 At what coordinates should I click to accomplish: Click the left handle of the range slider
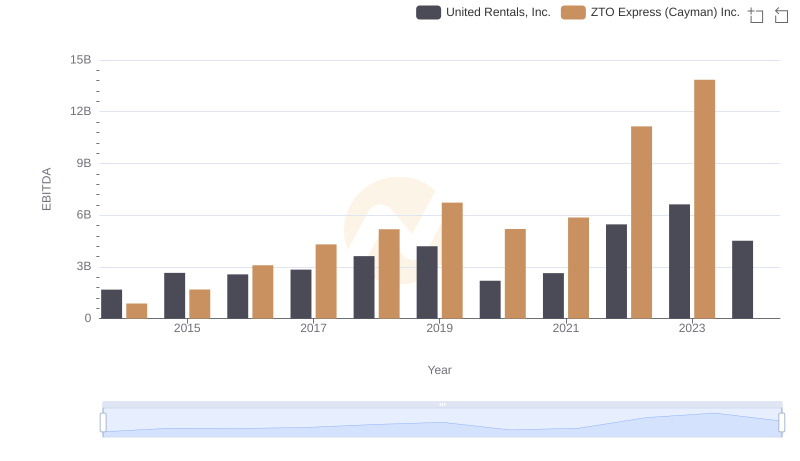(103, 423)
